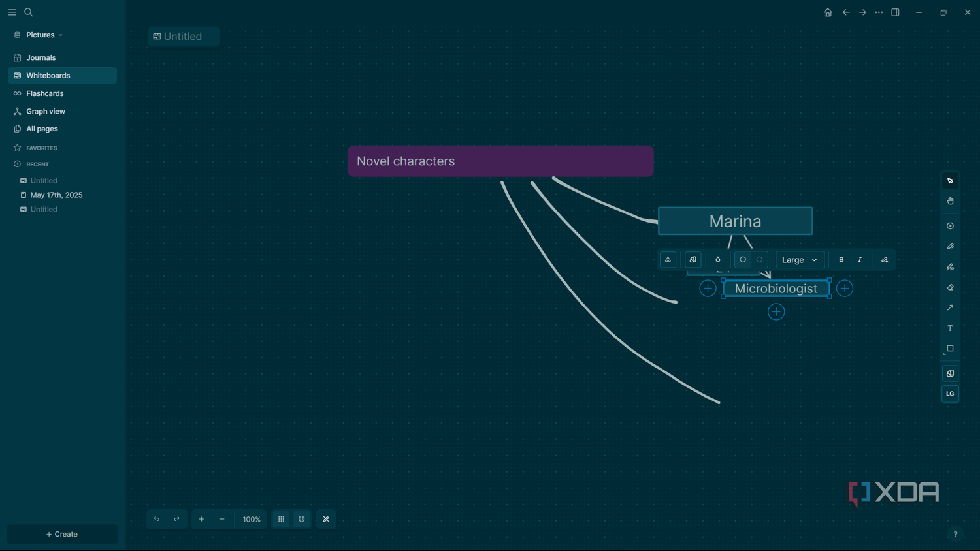The height and width of the screenshot is (551, 980).
Task: Expand the Pictures graph switcher
Action: [x=39, y=35]
